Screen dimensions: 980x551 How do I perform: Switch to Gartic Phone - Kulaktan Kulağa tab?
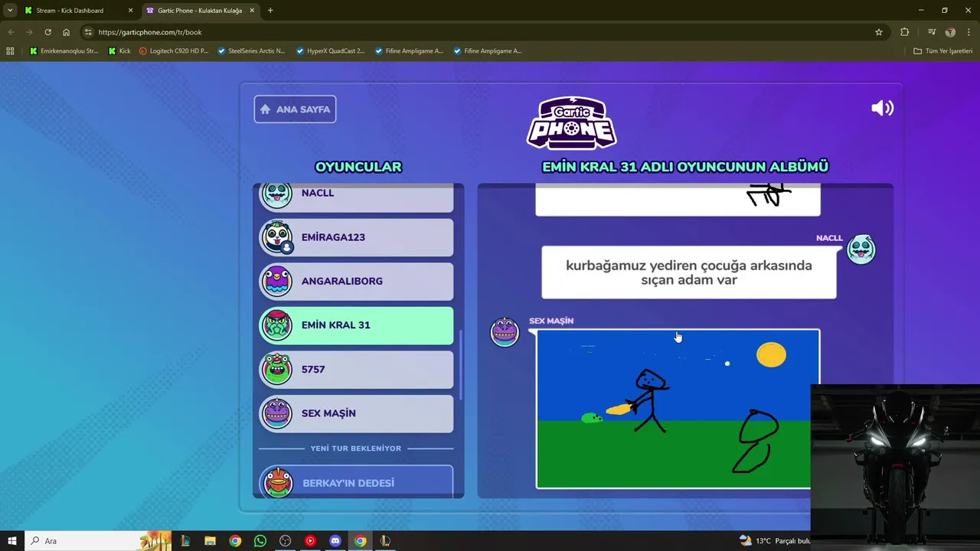point(199,11)
